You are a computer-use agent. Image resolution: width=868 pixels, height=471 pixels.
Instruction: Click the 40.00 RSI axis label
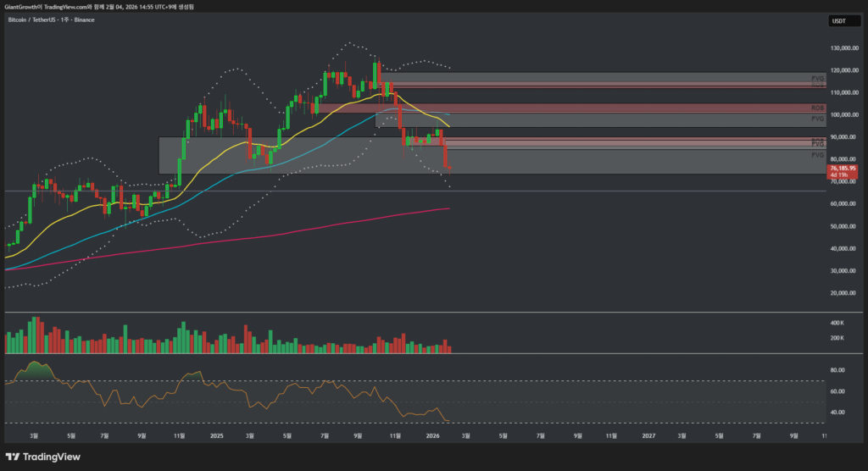click(836, 413)
